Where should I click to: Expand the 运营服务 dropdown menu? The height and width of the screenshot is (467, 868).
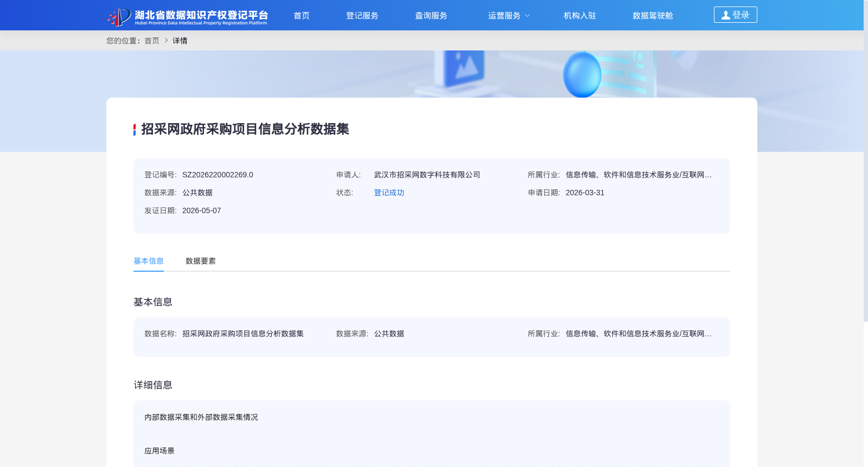coord(508,16)
